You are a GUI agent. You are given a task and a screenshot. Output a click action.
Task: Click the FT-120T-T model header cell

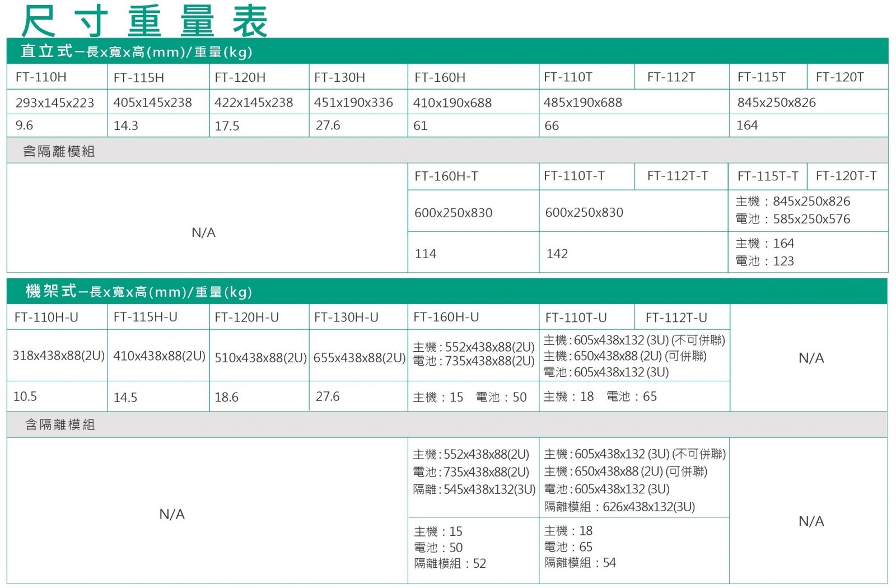click(x=846, y=176)
